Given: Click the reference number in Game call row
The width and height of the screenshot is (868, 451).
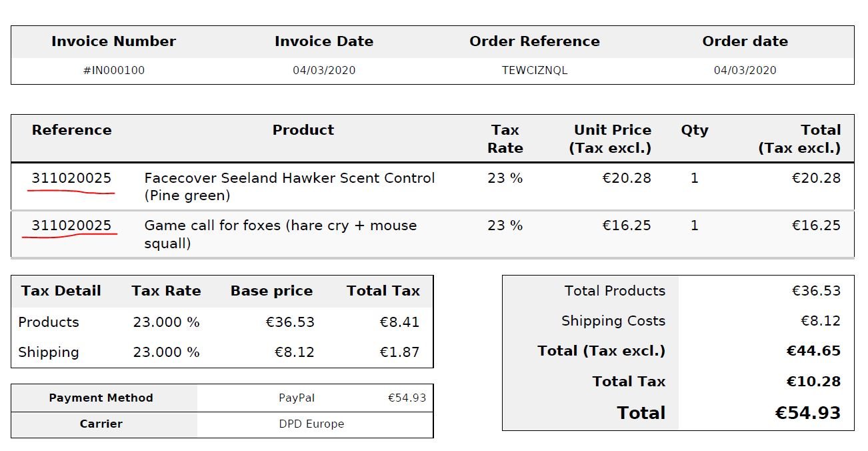Looking at the screenshot, I should 71,225.
